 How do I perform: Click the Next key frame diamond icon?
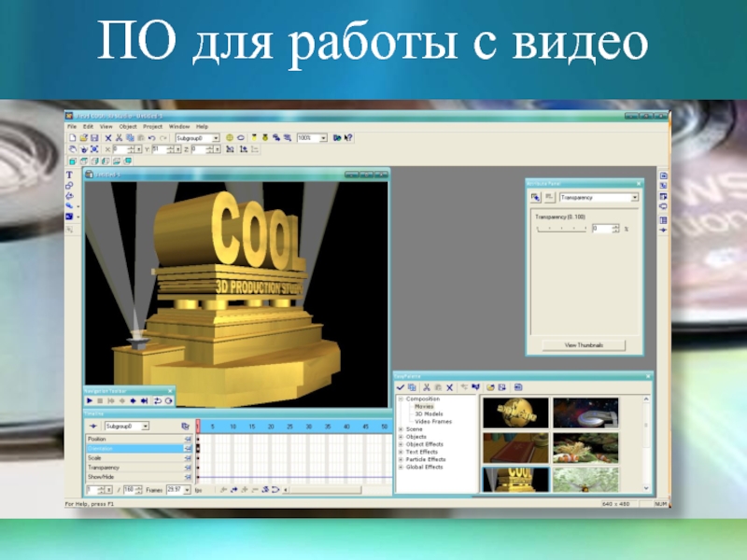click(x=133, y=401)
